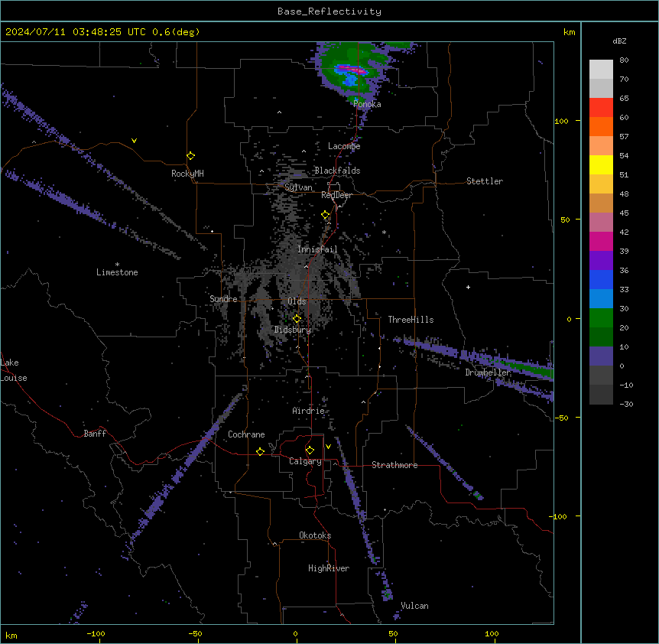Click the Didsbury city label
The image size is (659, 644).
tap(293, 330)
